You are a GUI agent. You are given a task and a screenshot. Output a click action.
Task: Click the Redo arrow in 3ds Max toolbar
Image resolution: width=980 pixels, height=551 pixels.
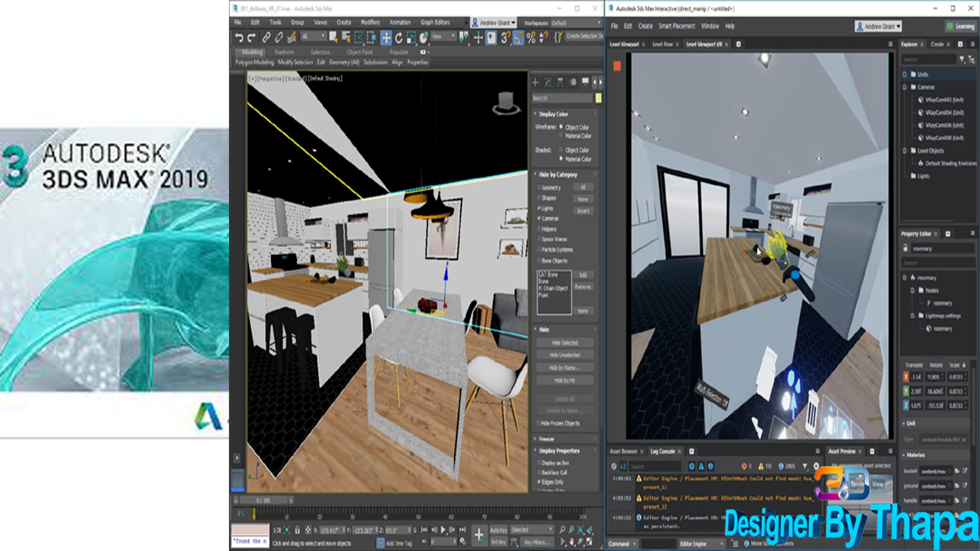click(251, 37)
